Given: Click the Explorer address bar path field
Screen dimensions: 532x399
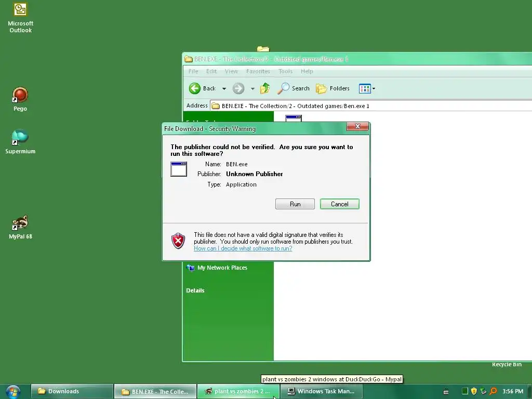Looking at the screenshot, I should coord(371,106).
